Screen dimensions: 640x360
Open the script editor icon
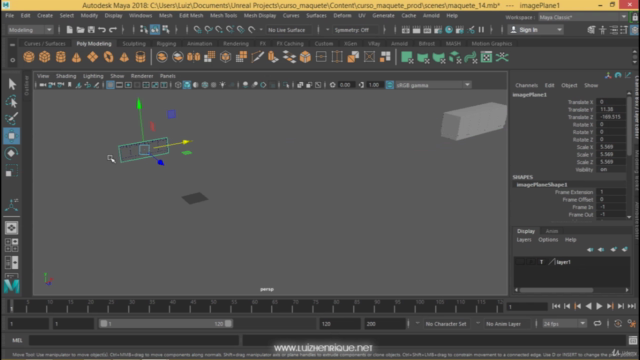(633, 340)
